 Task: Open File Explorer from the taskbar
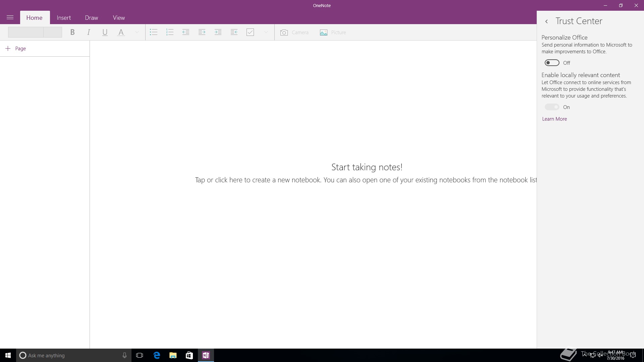tap(173, 355)
